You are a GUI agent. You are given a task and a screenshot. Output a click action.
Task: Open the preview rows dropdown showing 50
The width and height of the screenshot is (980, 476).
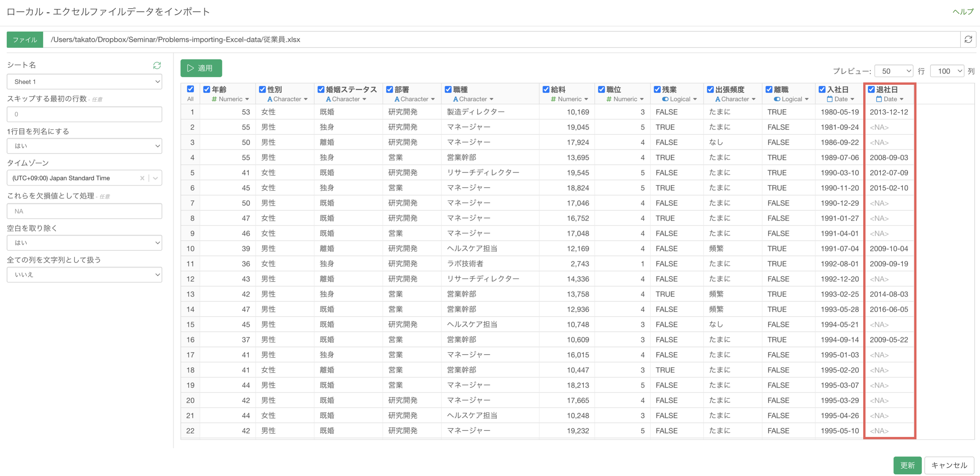(x=894, y=71)
